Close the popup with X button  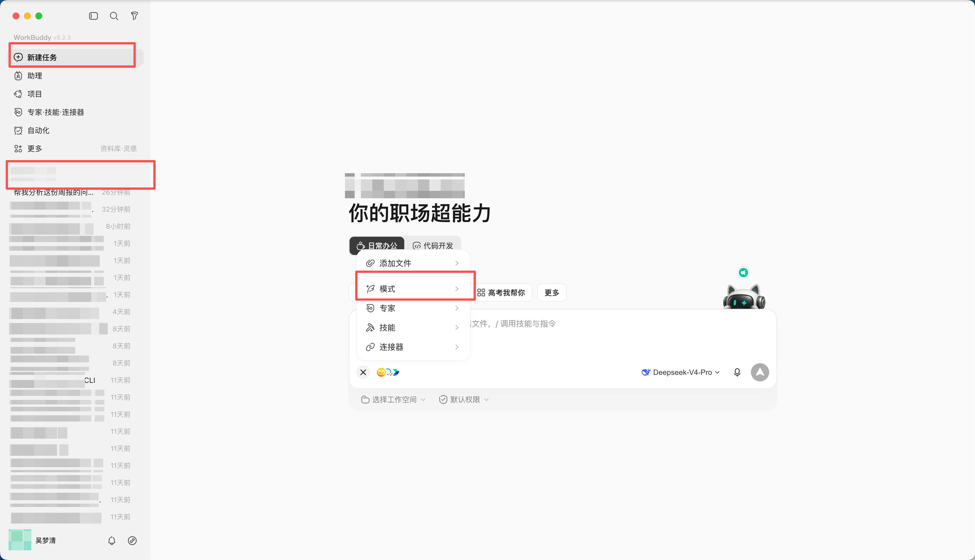[363, 372]
